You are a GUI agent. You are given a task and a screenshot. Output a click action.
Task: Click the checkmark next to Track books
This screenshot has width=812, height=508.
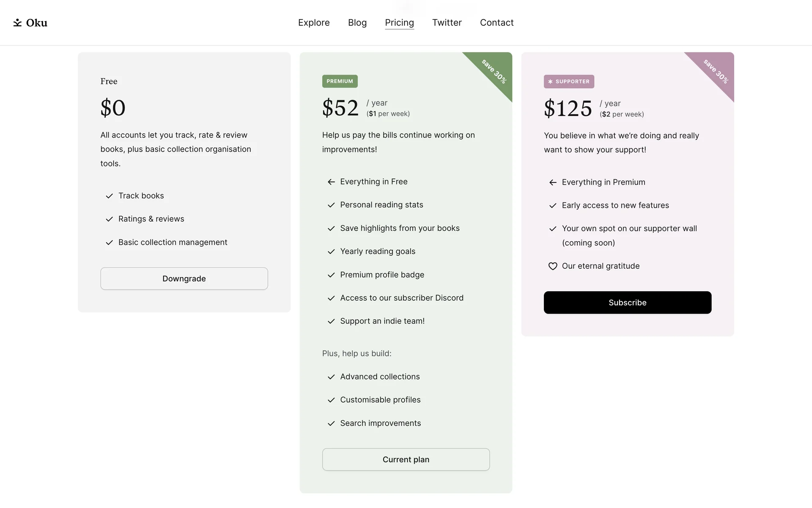pyautogui.click(x=109, y=196)
